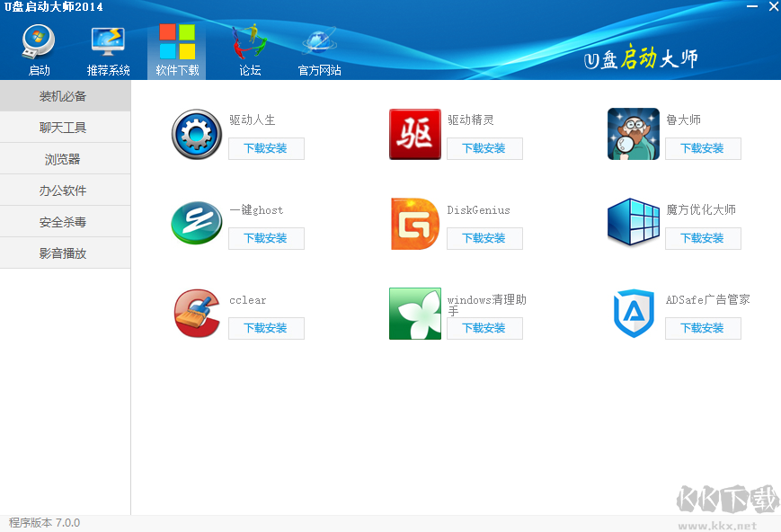The image size is (781, 532).
Task: Click the blue 魔方优化大师 cube icon
Action: click(x=633, y=223)
